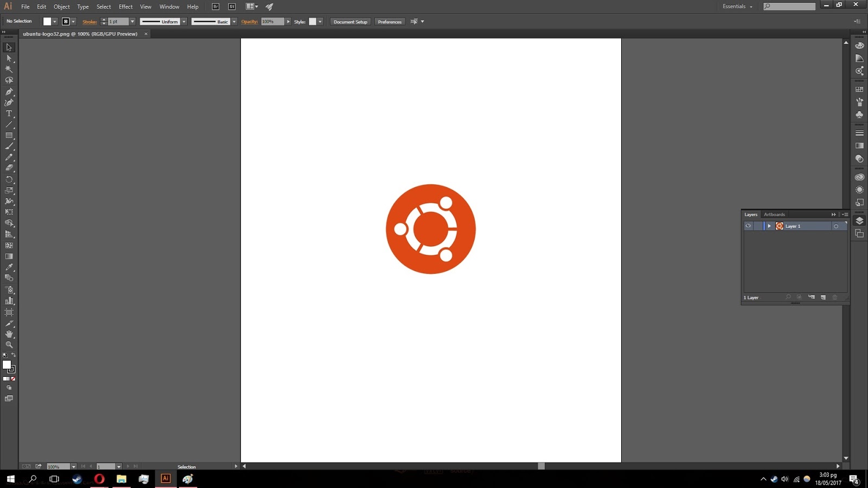This screenshot has width=868, height=488.
Task: Select the Gradient tool
Action: click(9, 256)
